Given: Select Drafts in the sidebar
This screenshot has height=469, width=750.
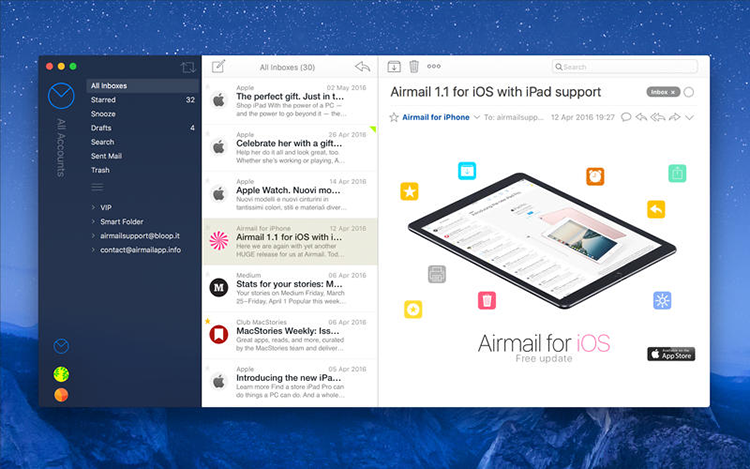Looking at the screenshot, I should 102,128.
